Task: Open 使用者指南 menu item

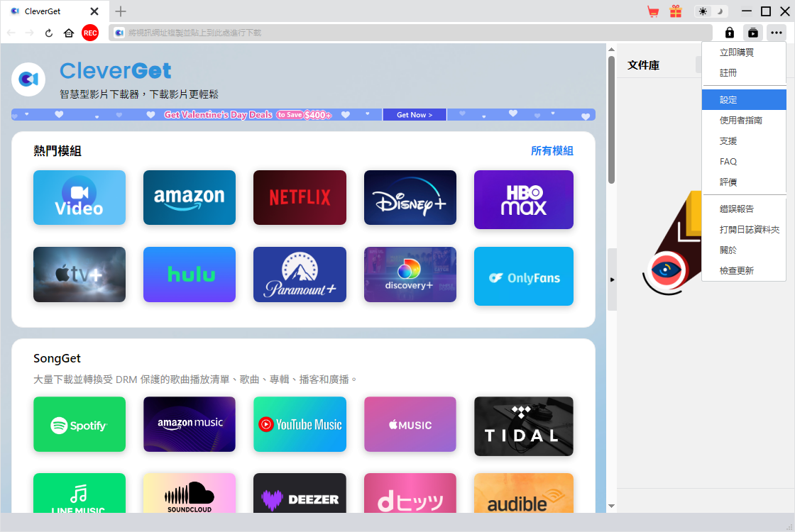Action: pyautogui.click(x=744, y=120)
